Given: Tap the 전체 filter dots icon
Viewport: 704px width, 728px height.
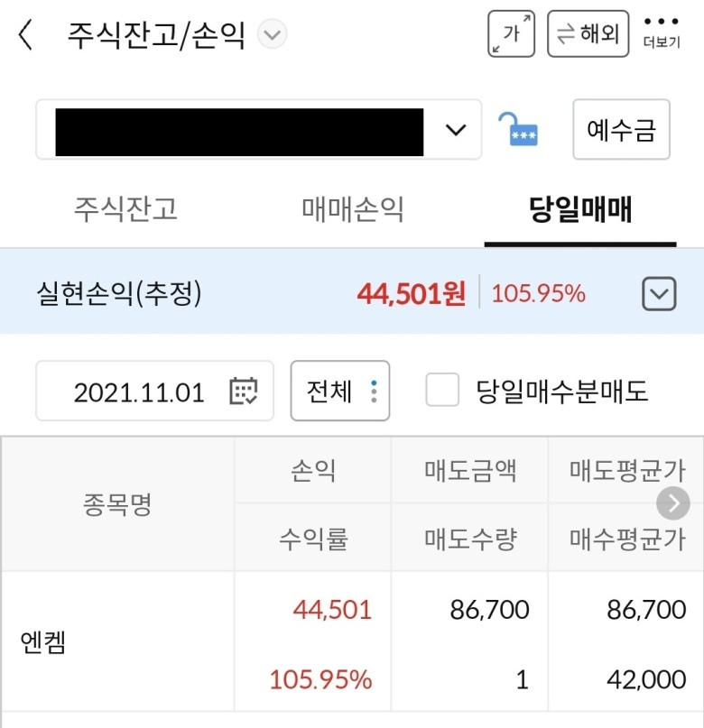Looking at the screenshot, I should (374, 391).
